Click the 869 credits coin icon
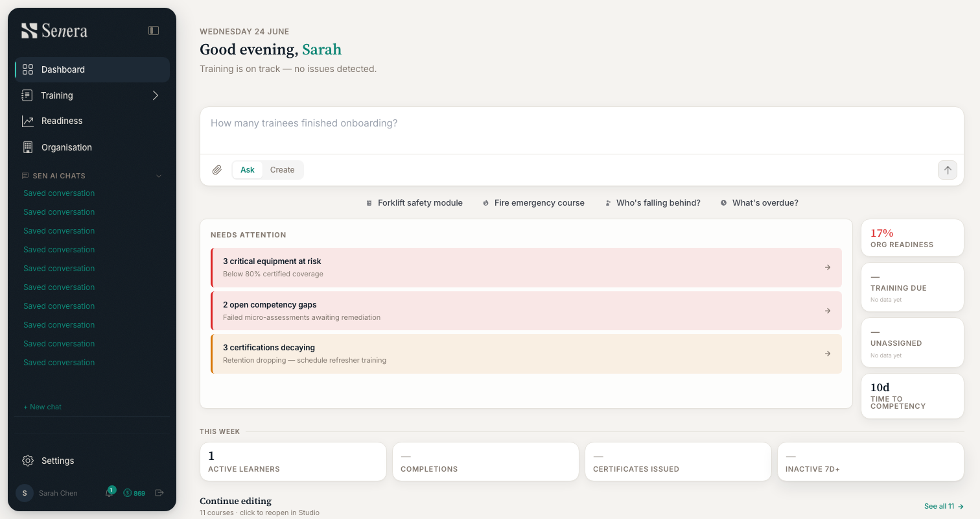Viewport: 980px width, 519px height. 128,493
